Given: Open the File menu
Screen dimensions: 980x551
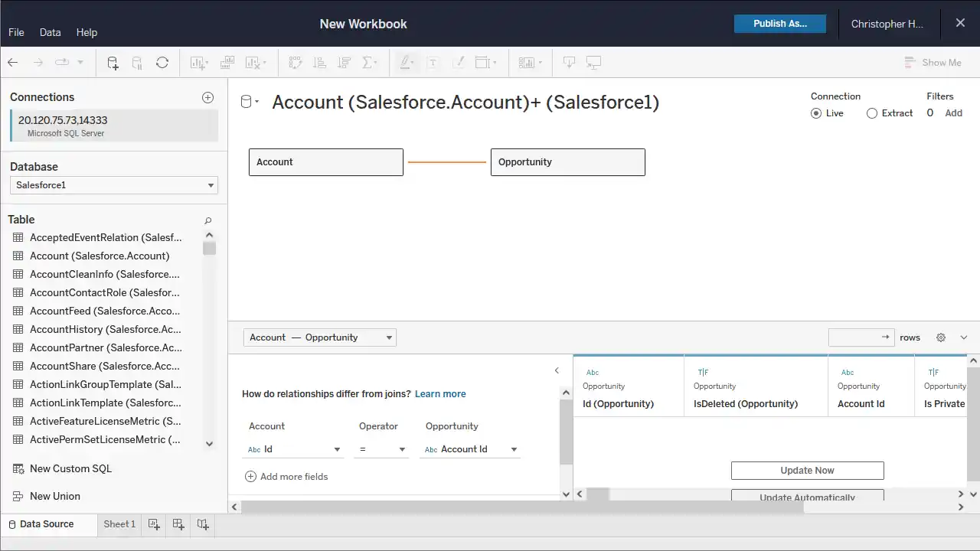Looking at the screenshot, I should pyautogui.click(x=16, y=32).
